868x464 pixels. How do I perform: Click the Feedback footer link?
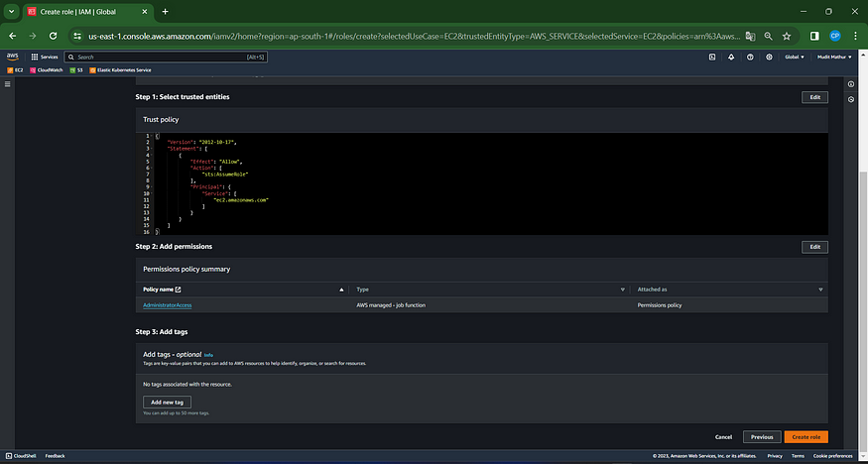(x=55, y=456)
